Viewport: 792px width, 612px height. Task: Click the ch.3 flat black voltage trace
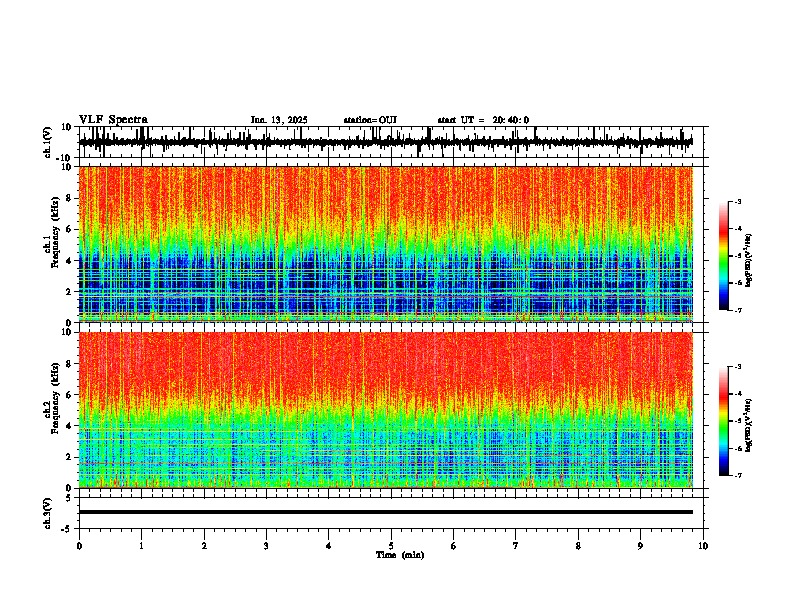click(x=386, y=512)
